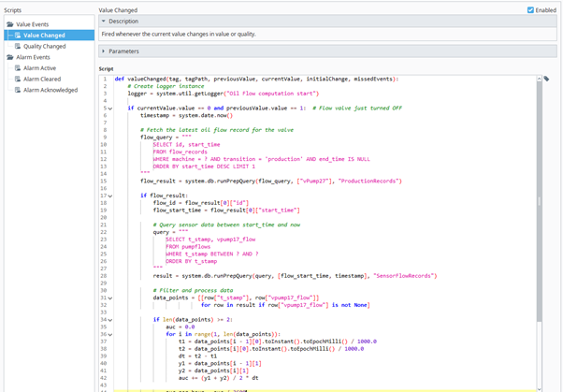Click the 'ORDER BY start_time DESC LIMIT 1' line
563x392 pixels.
204,167
